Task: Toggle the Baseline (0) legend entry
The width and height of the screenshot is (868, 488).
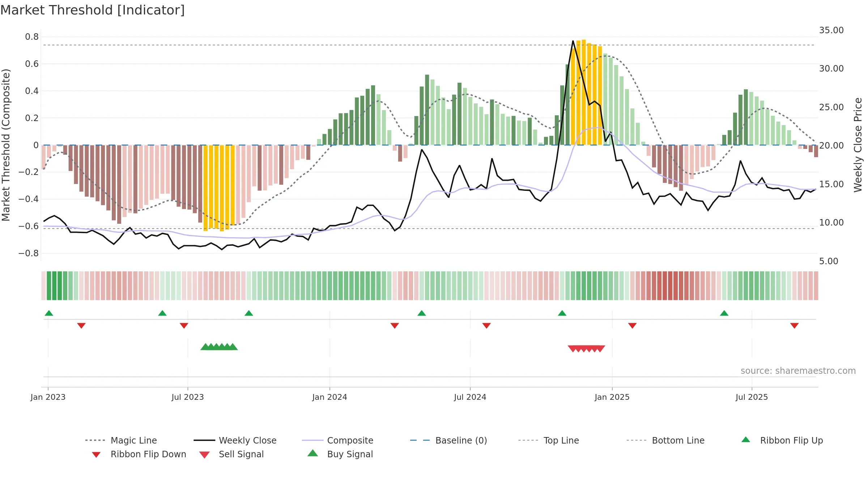Action: (x=448, y=440)
